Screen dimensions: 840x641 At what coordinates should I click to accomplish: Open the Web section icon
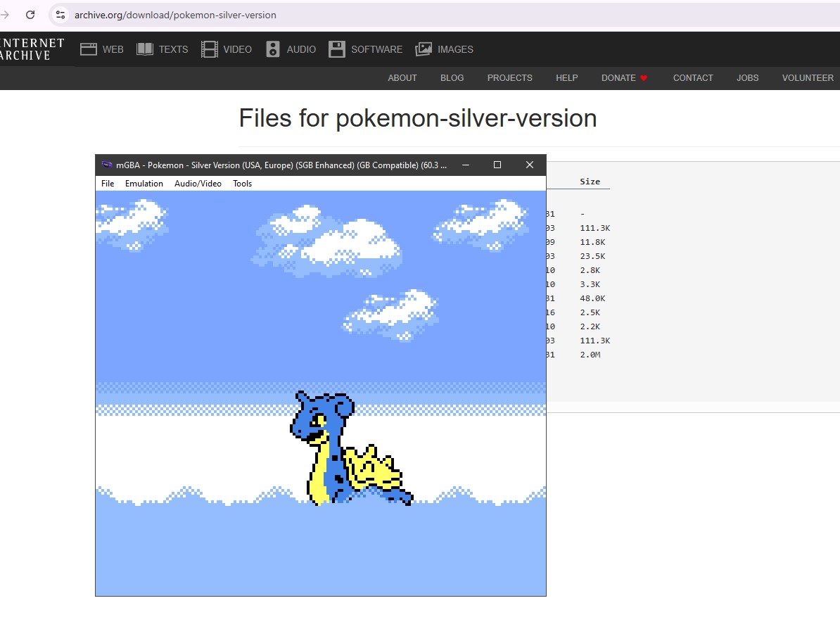pos(89,49)
